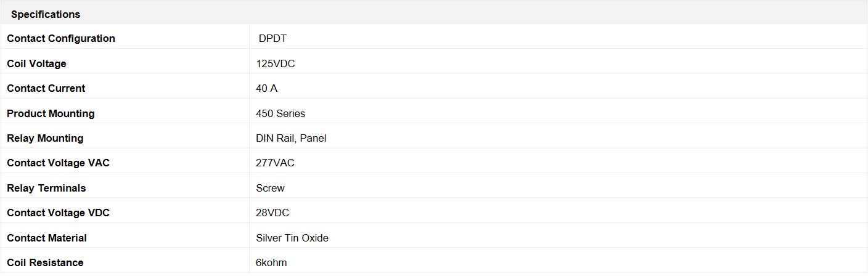Select the Contact Voltage VAC label
868x276 pixels.
coord(58,163)
